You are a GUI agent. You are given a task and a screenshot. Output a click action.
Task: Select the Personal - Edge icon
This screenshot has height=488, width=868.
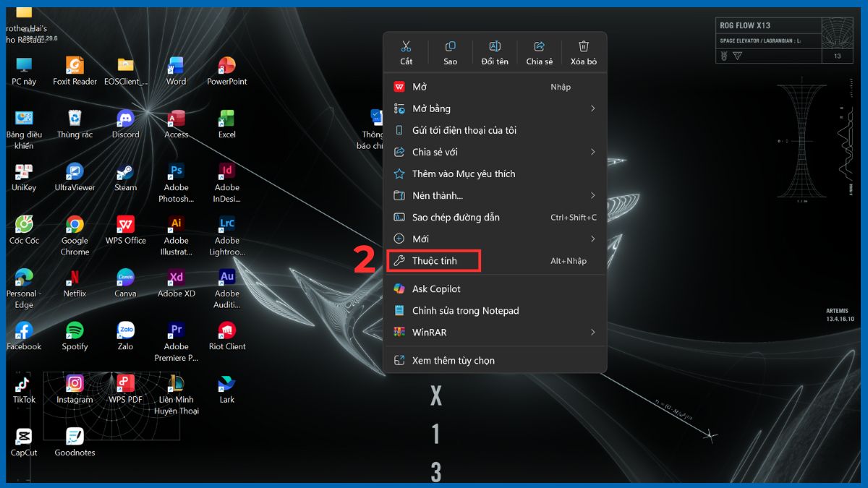pyautogui.click(x=24, y=288)
